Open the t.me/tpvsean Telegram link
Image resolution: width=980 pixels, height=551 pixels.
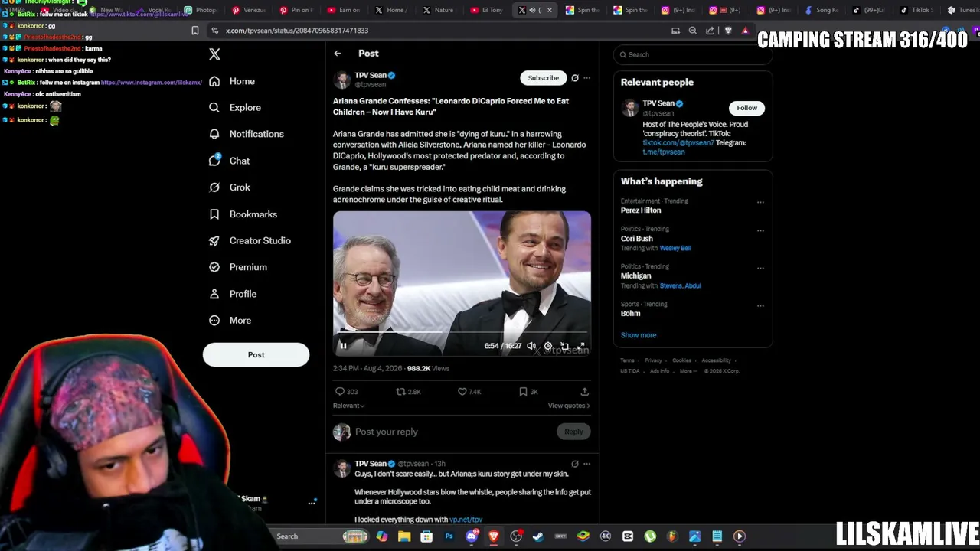664,152
